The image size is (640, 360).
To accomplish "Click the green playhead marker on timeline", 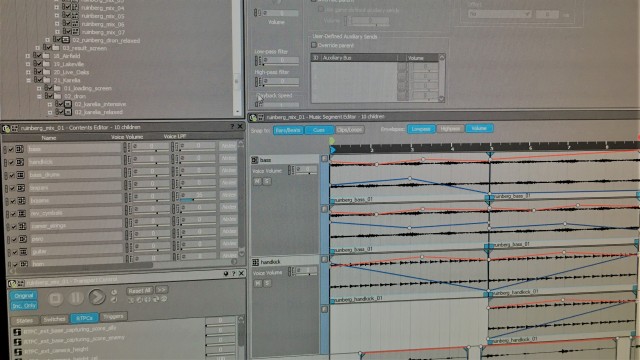I will [332, 141].
